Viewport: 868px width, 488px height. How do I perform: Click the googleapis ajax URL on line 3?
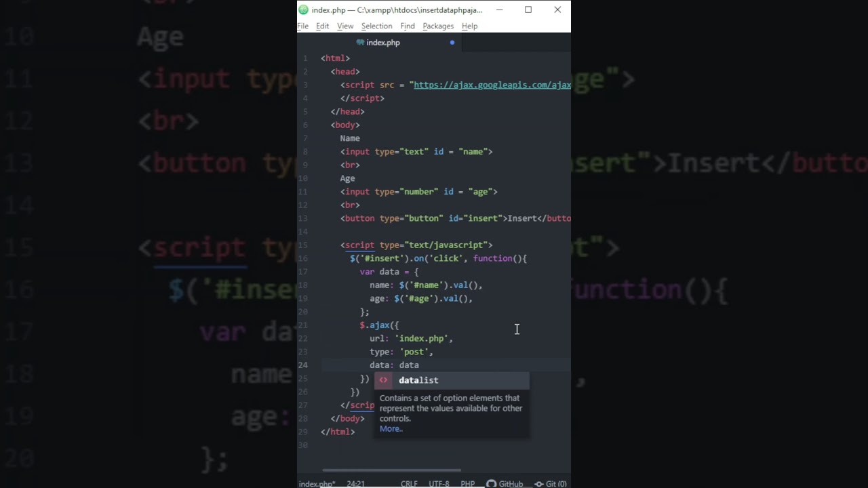coord(492,85)
